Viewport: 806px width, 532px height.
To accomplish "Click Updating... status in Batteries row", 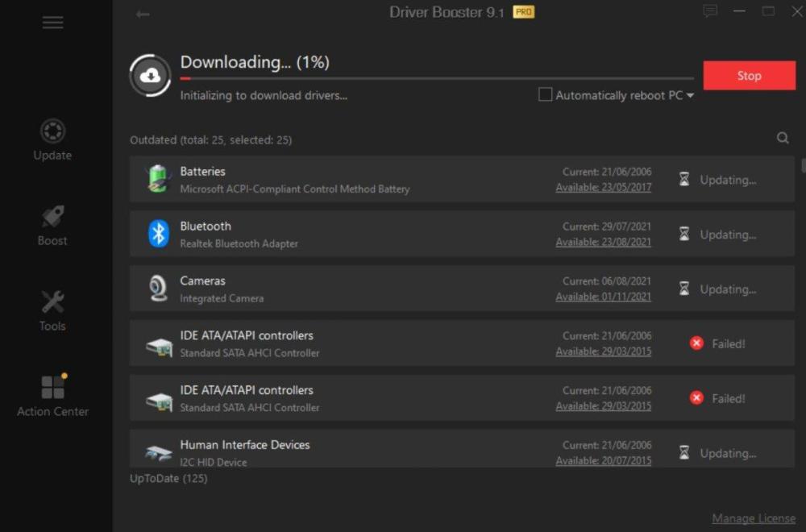I will click(x=728, y=180).
